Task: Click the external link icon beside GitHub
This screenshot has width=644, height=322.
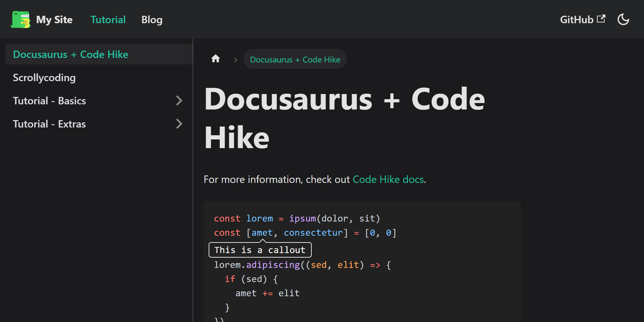Action: click(601, 19)
